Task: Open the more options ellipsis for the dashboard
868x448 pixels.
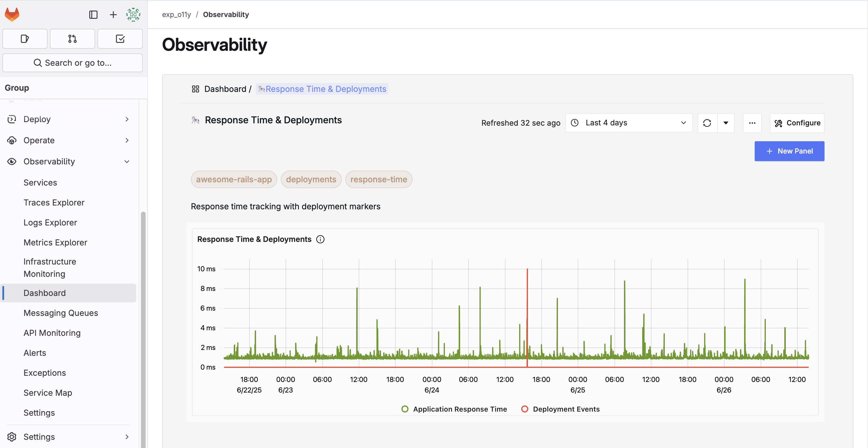Action: 752,123
